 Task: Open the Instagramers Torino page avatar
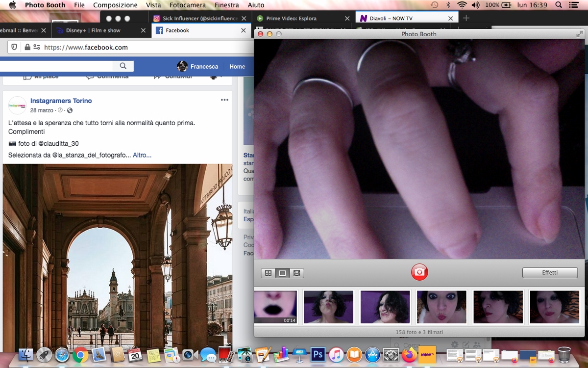pos(18,105)
